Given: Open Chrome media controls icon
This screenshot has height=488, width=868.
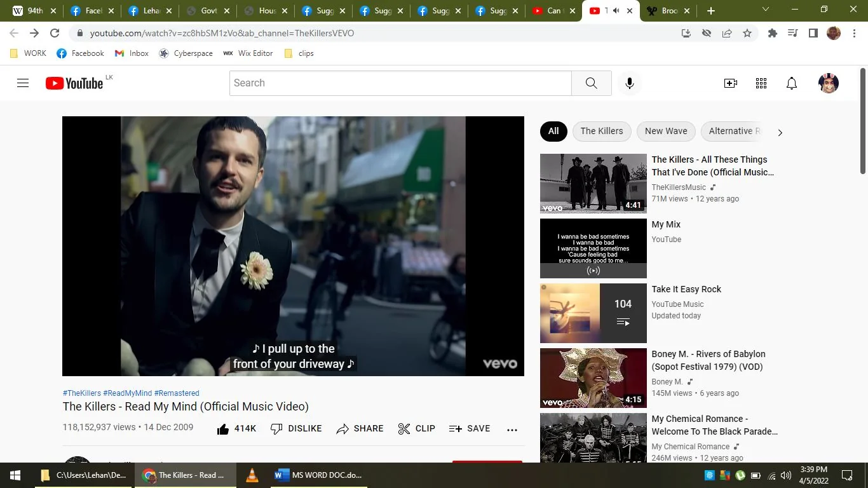Looking at the screenshot, I should click(792, 33).
